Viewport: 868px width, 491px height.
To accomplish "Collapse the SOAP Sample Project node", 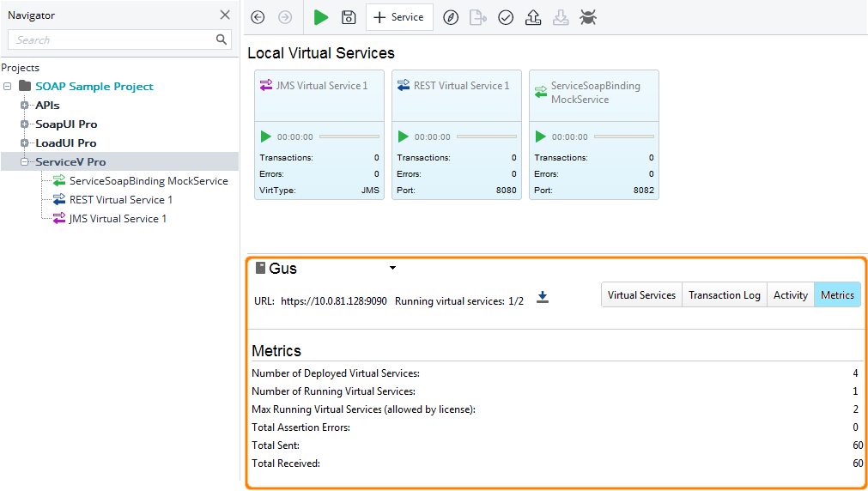I will (7, 87).
